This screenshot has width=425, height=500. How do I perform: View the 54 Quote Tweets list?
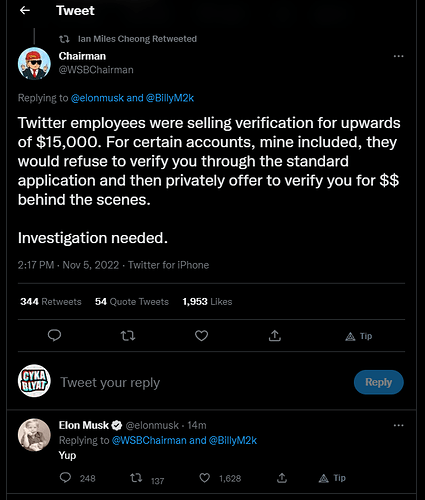click(x=132, y=302)
